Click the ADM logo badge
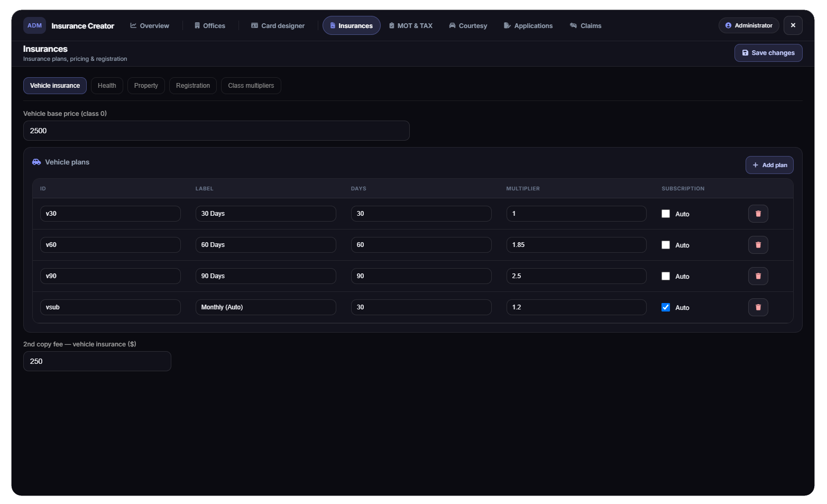The height and width of the screenshot is (504, 827). 34,25
